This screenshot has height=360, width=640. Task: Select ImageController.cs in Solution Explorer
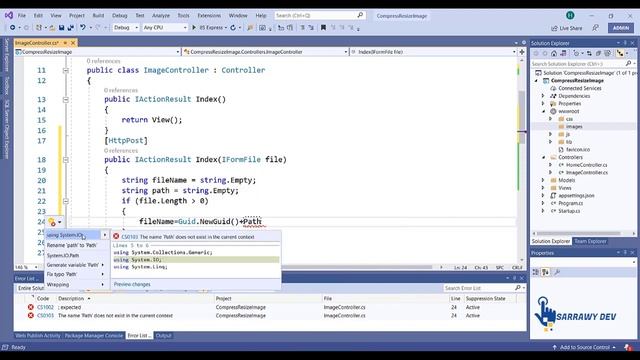[587, 173]
